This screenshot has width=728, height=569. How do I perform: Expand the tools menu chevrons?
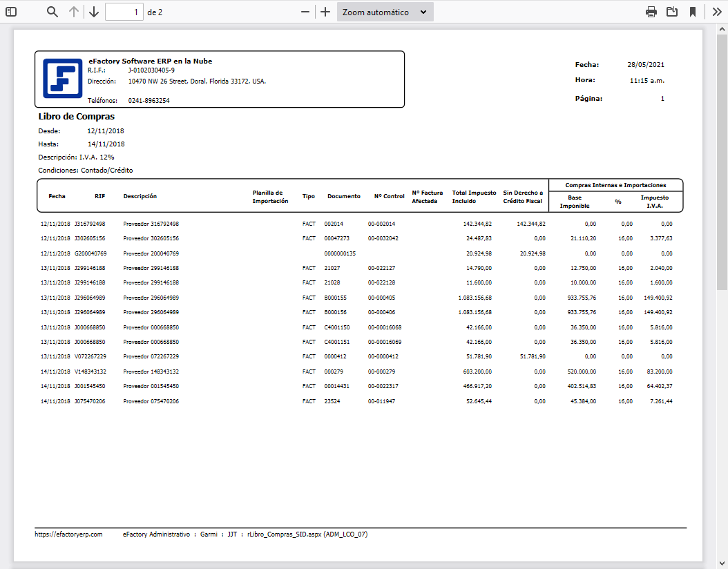pyautogui.click(x=717, y=12)
